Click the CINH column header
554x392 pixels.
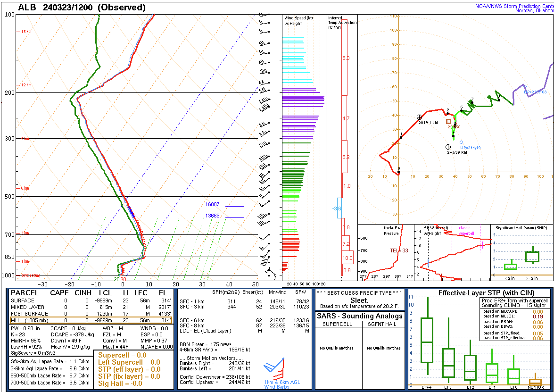coord(83,293)
